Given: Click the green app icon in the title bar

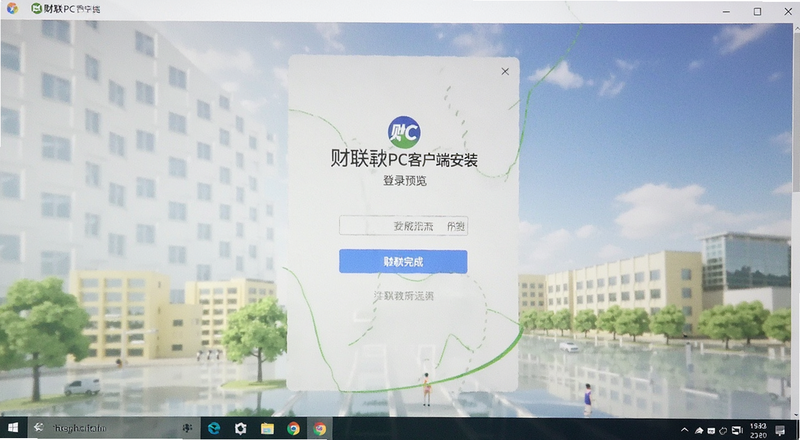Looking at the screenshot, I should click(36, 9).
